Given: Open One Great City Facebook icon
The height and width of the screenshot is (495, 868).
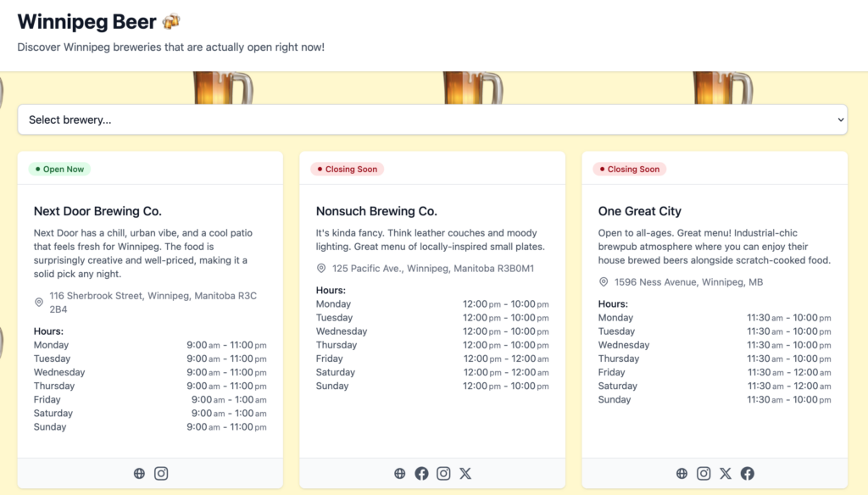Looking at the screenshot, I should tap(747, 474).
